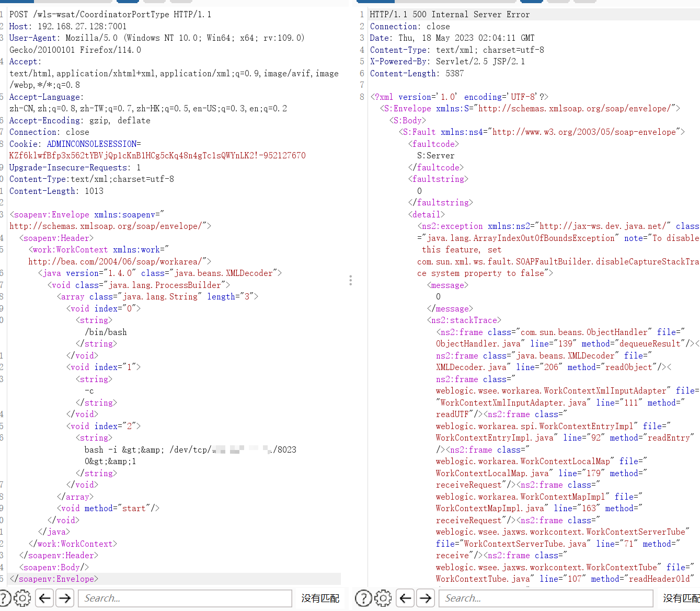700x611 pixels.
Task: Click 'java.lang.ArrayIndexOutOfBoundsException' in the response
Action: (x=521, y=238)
